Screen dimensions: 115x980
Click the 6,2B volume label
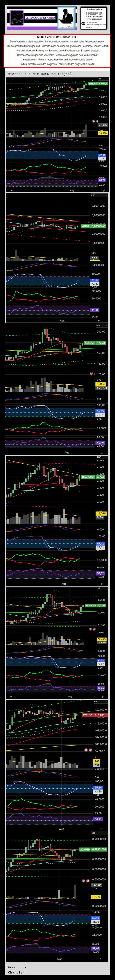coord(94,258)
